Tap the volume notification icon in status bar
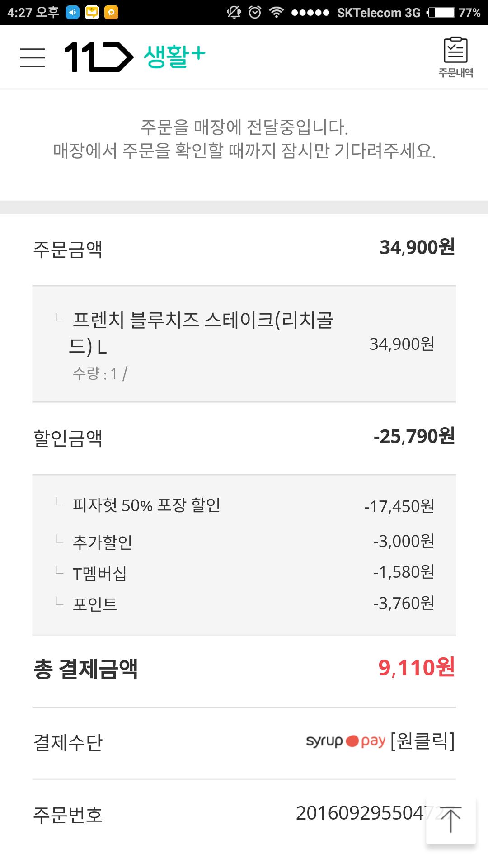The image size is (488, 868). tap(72, 13)
